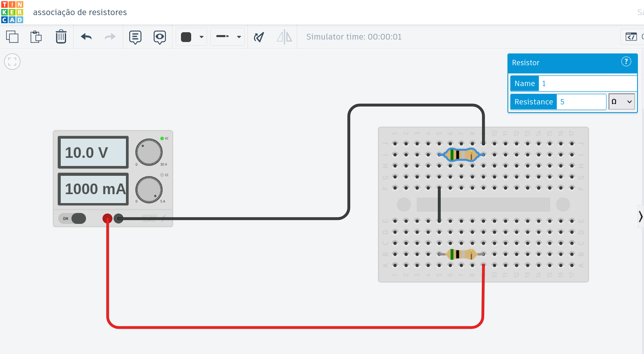644x354 pixels.
Task: Open the ohm unit dropdown
Action: click(x=622, y=102)
